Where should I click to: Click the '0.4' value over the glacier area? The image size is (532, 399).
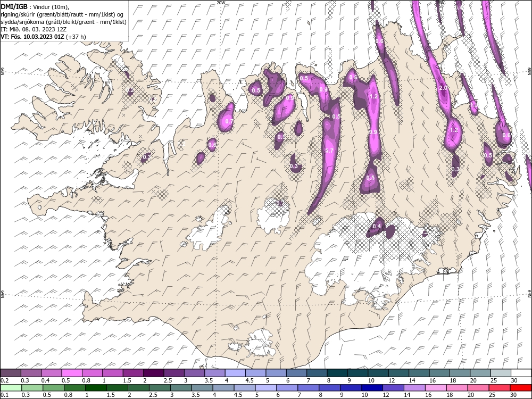pyautogui.click(x=377, y=226)
